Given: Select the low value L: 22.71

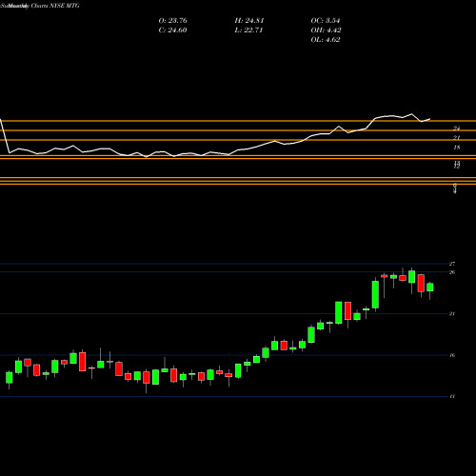Looking at the screenshot, I should (x=248, y=30).
